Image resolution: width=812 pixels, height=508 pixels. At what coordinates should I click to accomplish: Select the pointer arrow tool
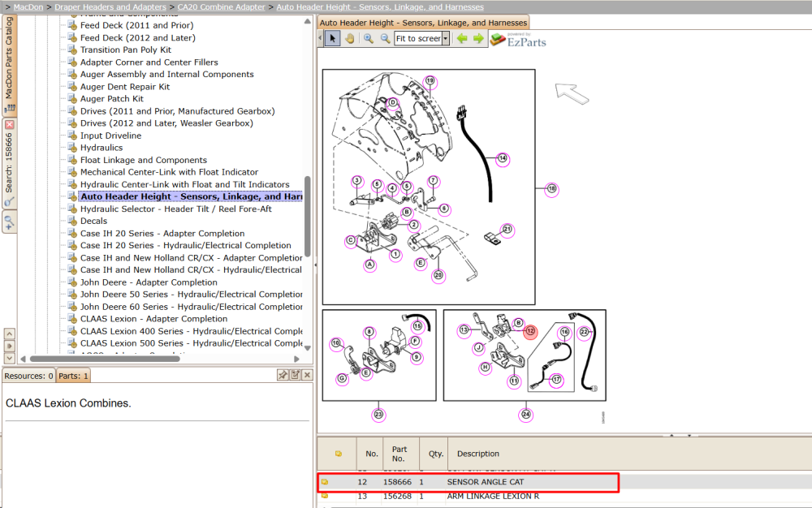click(x=332, y=38)
